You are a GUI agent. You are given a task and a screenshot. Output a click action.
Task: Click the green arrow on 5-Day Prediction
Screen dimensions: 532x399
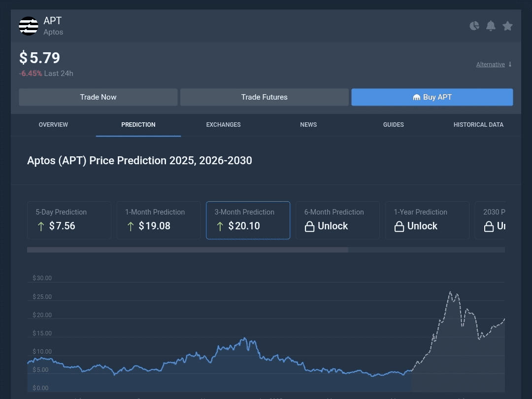(x=41, y=226)
